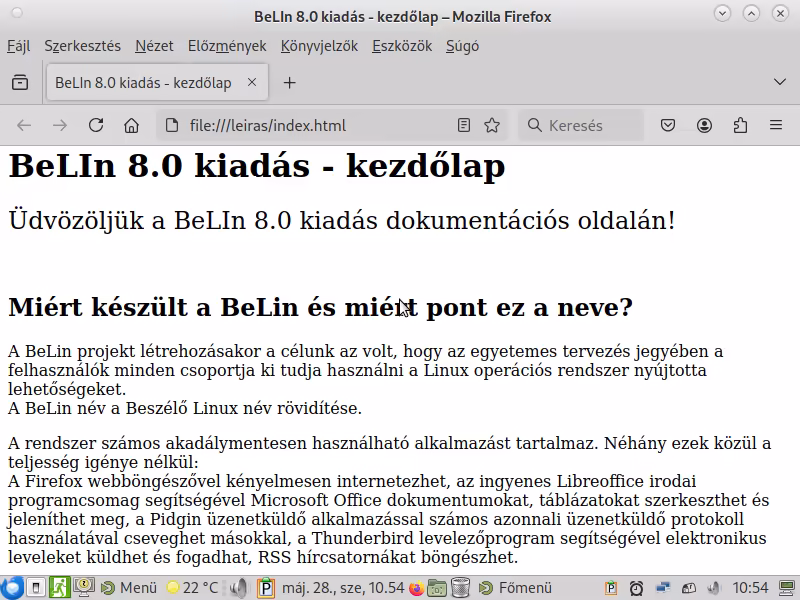This screenshot has height=600, width=800.
Task: Click the 10:54 tray clock
Action: 751,588
